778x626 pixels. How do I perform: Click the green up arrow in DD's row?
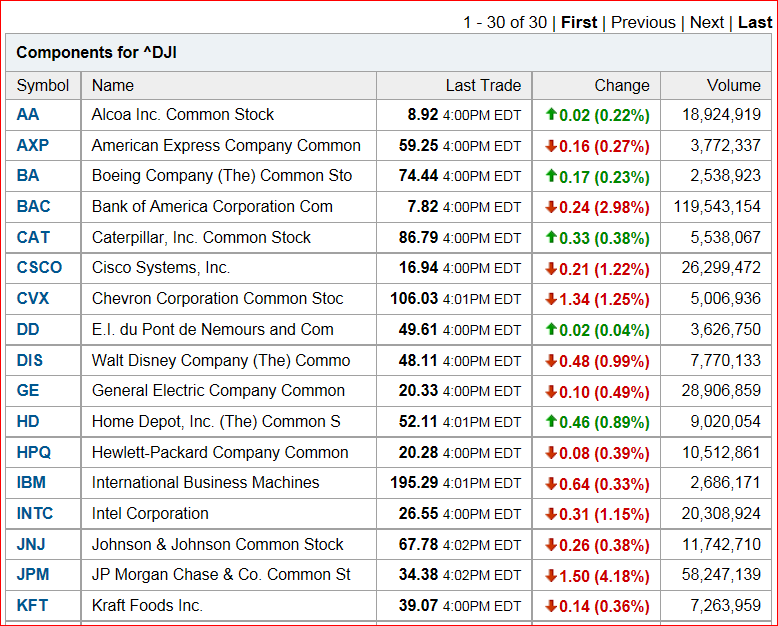[x=551, y=328]
